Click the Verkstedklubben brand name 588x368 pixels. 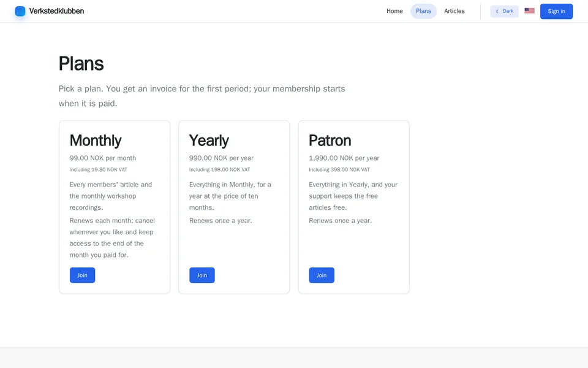coord(56,11)
